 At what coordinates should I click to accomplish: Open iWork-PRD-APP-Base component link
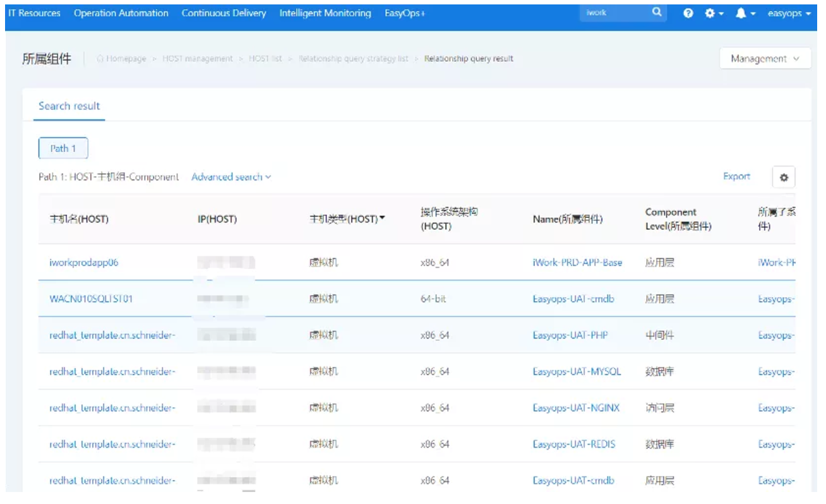click(577, 263)
